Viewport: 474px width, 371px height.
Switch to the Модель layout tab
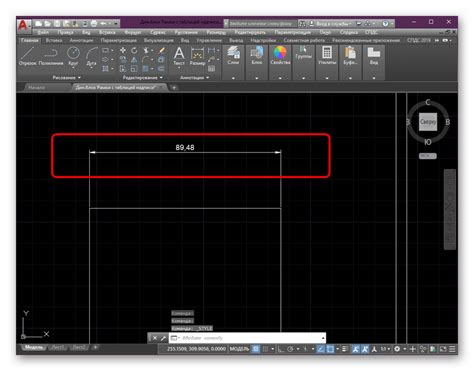(34, 347)
